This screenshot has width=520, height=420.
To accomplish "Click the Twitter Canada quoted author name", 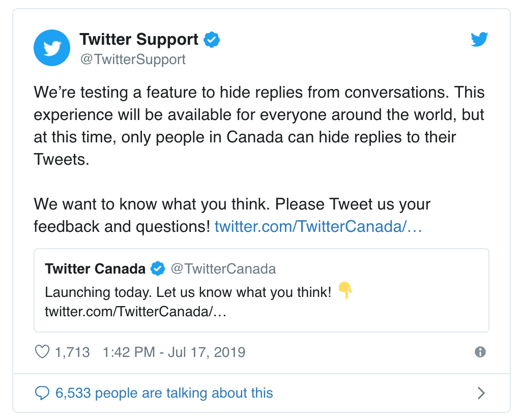I will tap(95, 268).
